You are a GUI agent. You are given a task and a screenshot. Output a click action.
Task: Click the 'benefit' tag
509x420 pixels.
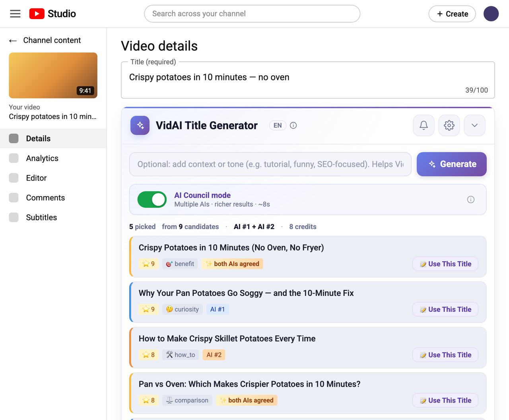pos(180,264)
